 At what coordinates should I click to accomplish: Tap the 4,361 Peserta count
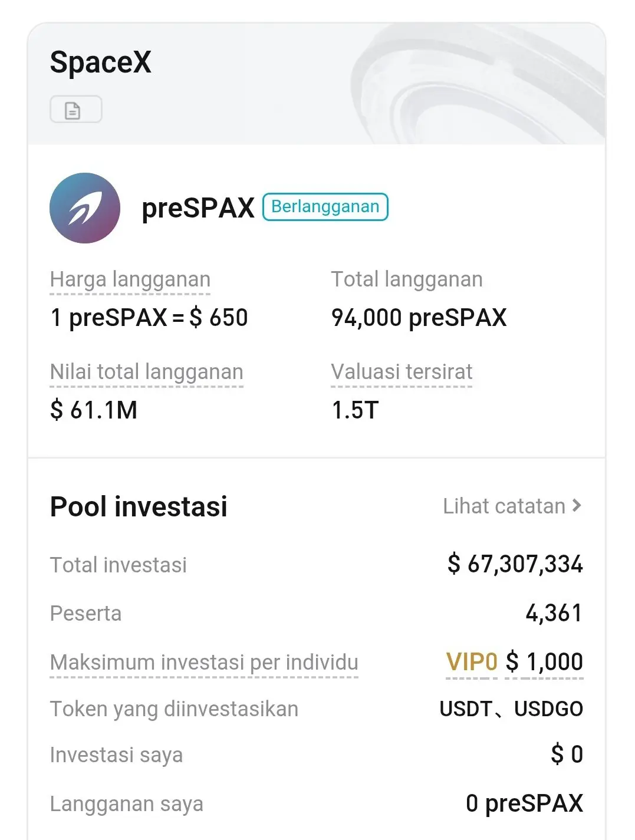(554, 613)
